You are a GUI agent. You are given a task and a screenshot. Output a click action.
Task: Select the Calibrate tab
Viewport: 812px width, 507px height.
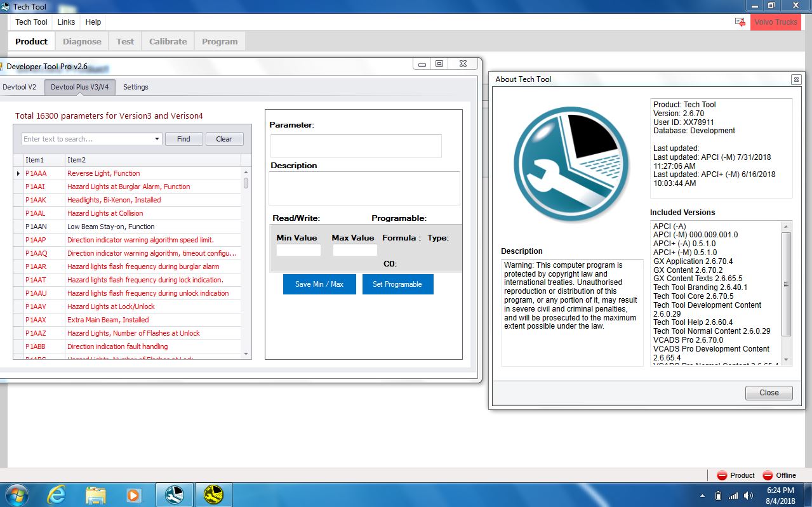point(168,41)
